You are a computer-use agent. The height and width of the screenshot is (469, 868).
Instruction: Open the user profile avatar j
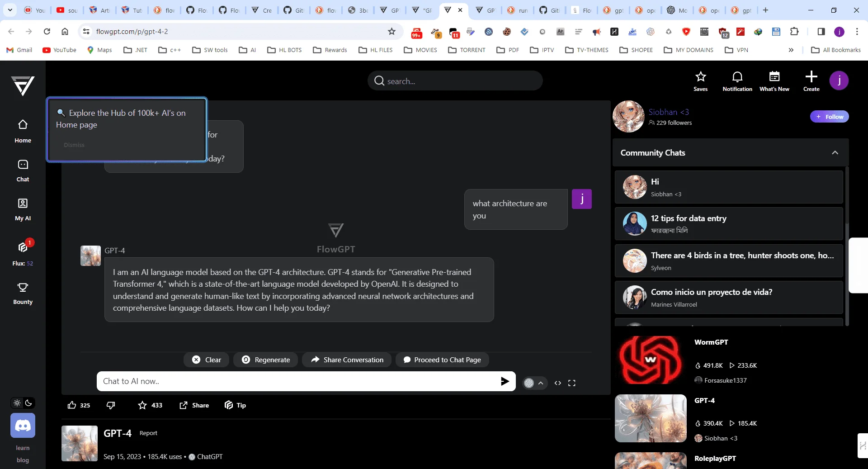coord(839,81)
